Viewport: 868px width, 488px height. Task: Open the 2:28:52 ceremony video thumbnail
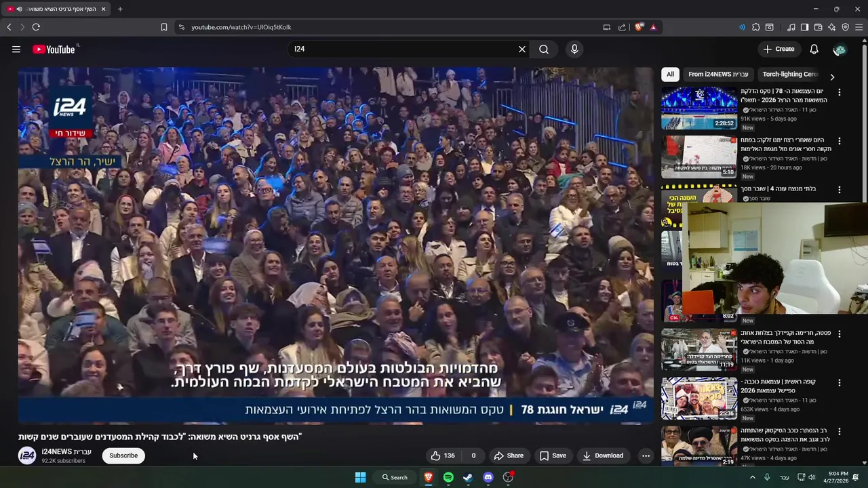coord(699,108)
